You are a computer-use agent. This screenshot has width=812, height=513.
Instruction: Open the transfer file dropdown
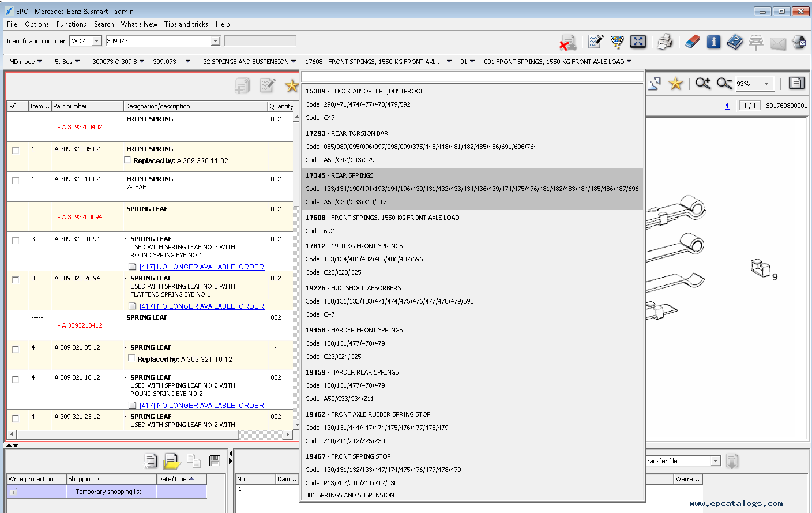point(715,461)
